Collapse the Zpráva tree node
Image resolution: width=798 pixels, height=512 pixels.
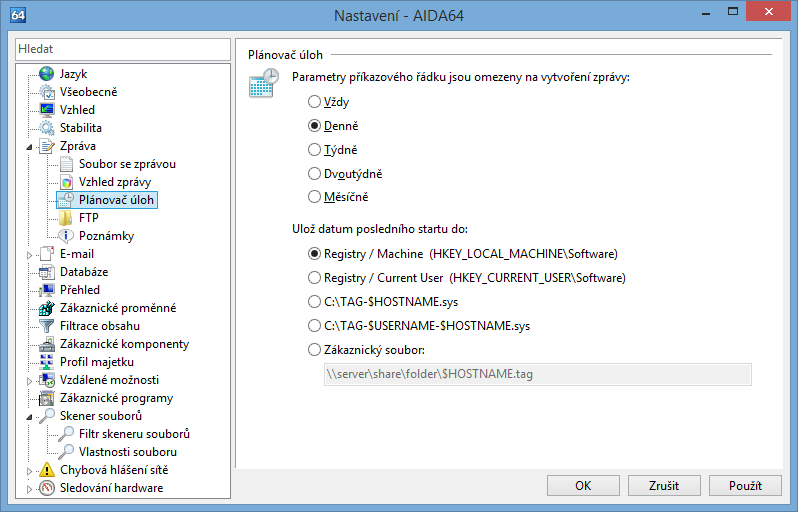pyautogui.click(x=29, y=147)
